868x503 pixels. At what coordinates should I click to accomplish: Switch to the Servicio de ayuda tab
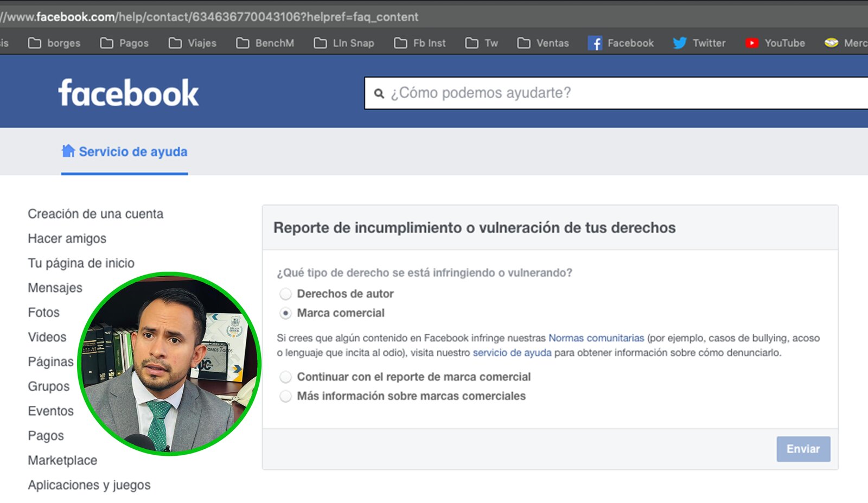pos(132,152)
